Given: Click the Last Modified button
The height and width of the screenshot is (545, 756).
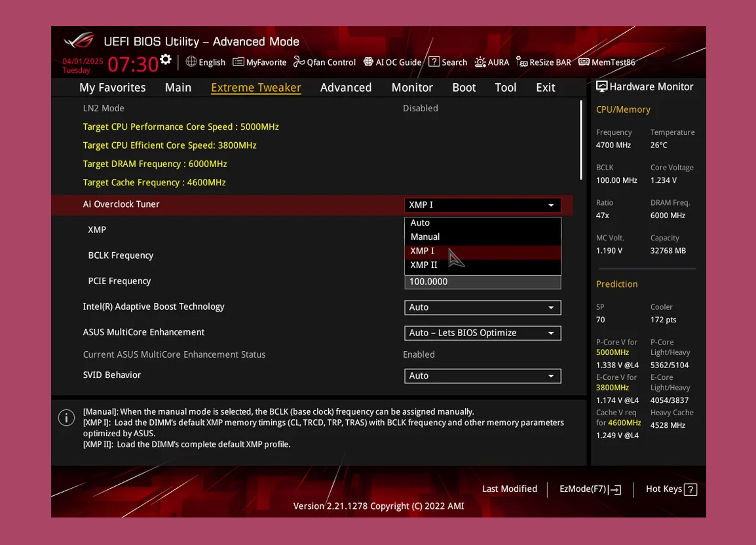Looking at the screenshot, I should (510, 489).
